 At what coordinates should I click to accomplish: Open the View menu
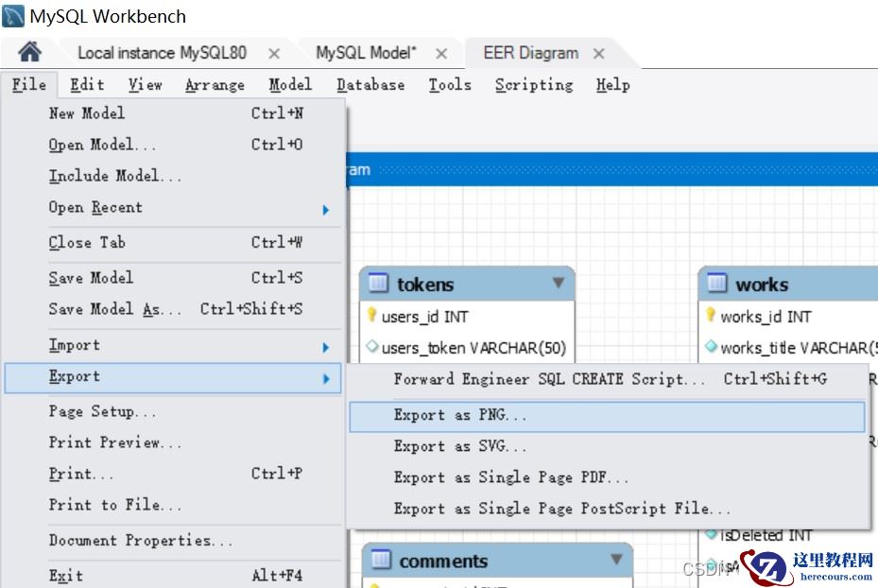(145, 84)
